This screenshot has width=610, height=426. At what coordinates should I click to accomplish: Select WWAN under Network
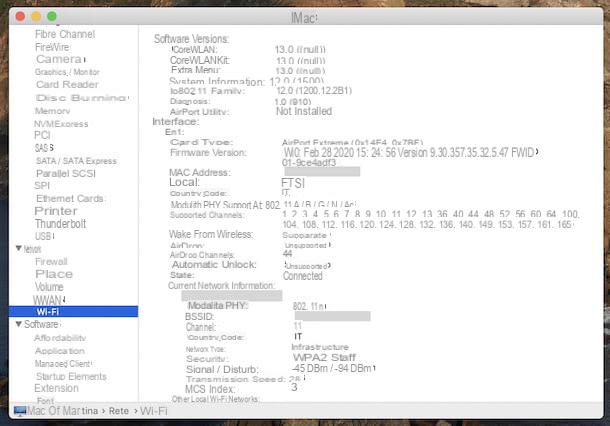point(47,300)
